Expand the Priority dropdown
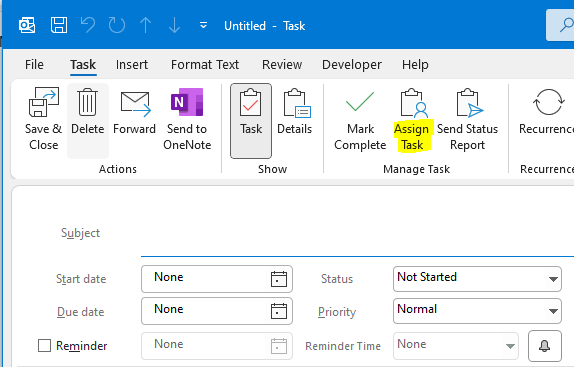This screenshot has width=574, height=367. (x=553, y=311)
